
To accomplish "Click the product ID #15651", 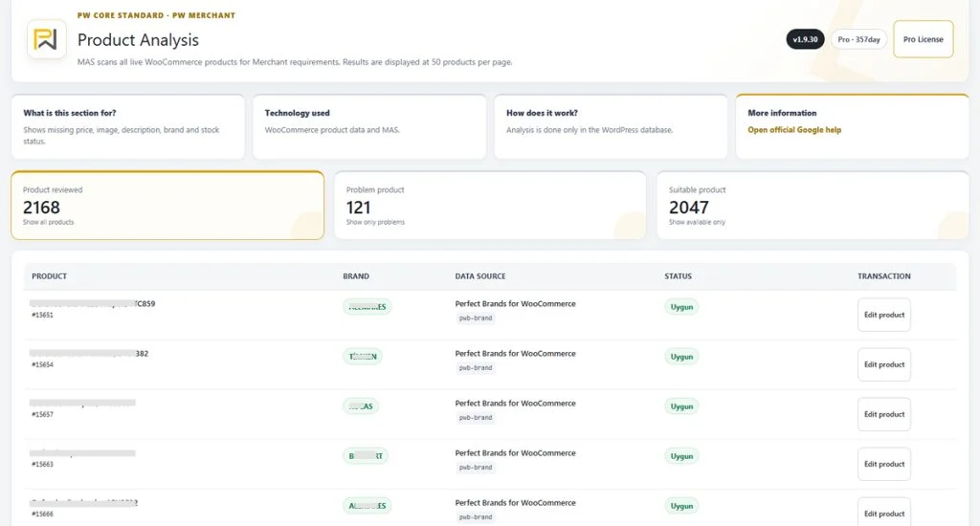I will tap(42, 316).
